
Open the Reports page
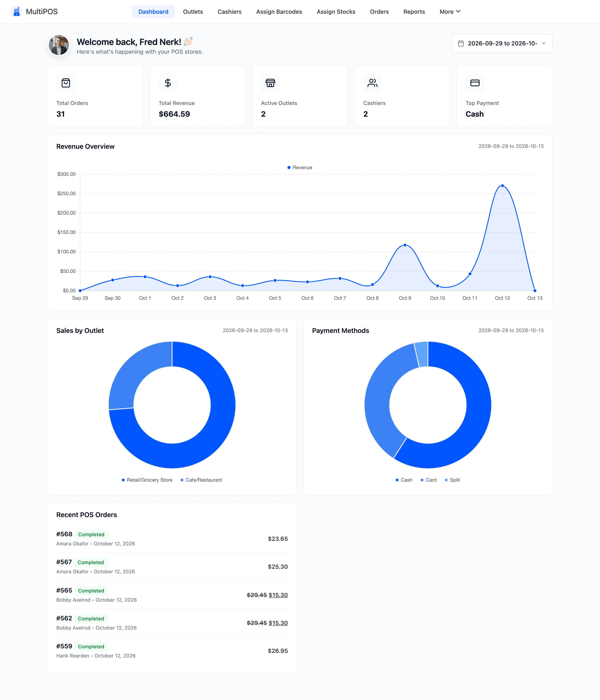coord(414,11)
